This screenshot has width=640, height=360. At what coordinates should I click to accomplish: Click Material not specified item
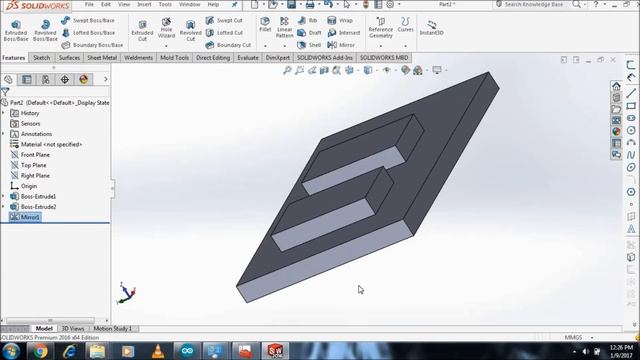(46, 144)
